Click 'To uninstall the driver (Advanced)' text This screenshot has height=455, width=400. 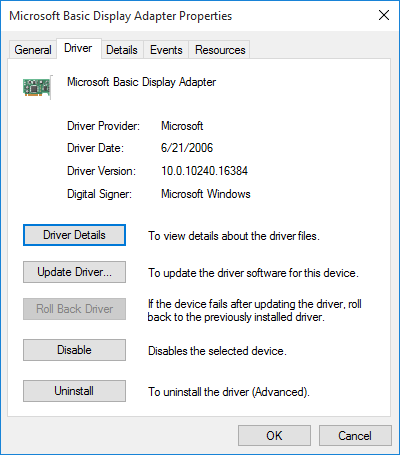tap(229, 392)
